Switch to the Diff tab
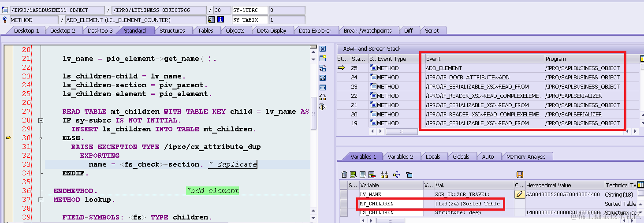 (409, 30)
